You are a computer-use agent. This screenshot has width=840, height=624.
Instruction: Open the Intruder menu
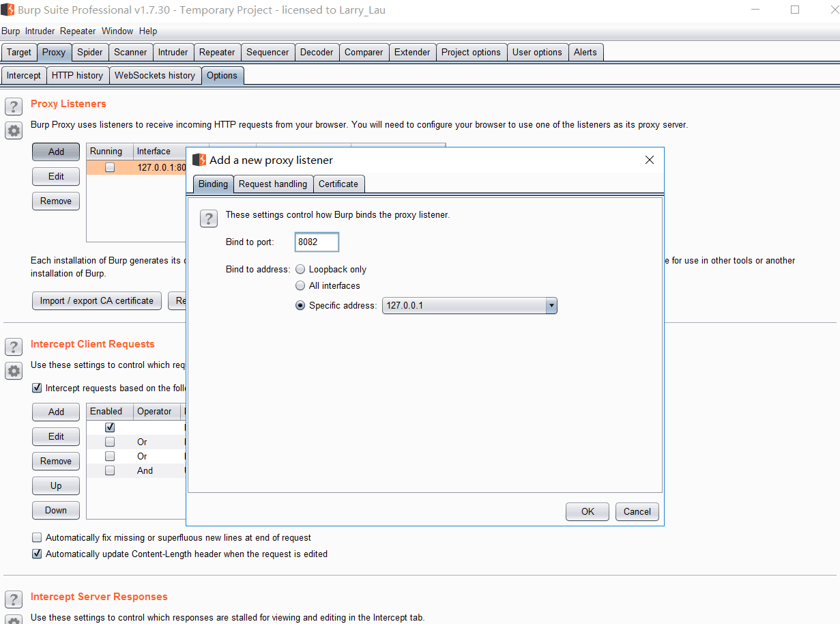[x=40, y=31]
